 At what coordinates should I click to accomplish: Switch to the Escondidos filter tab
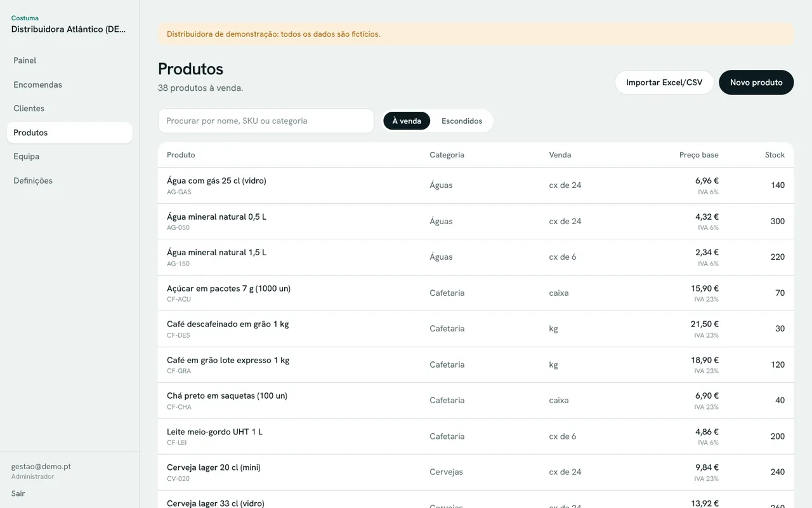462,121
